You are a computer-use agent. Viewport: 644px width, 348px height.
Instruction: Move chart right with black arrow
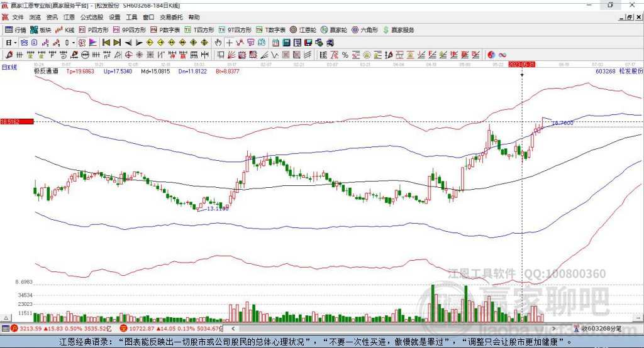click(x=139, y=43)
